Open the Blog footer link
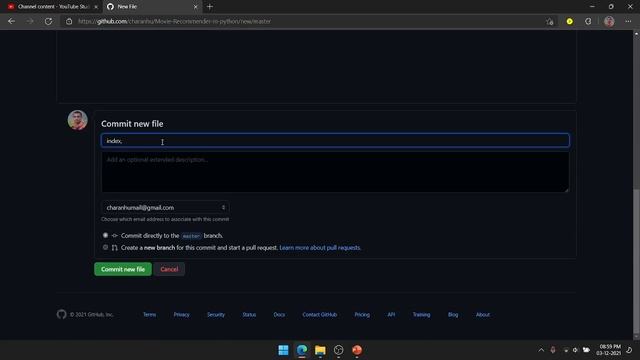Screen dimensions: 640x360 click(x=453, y=315)
